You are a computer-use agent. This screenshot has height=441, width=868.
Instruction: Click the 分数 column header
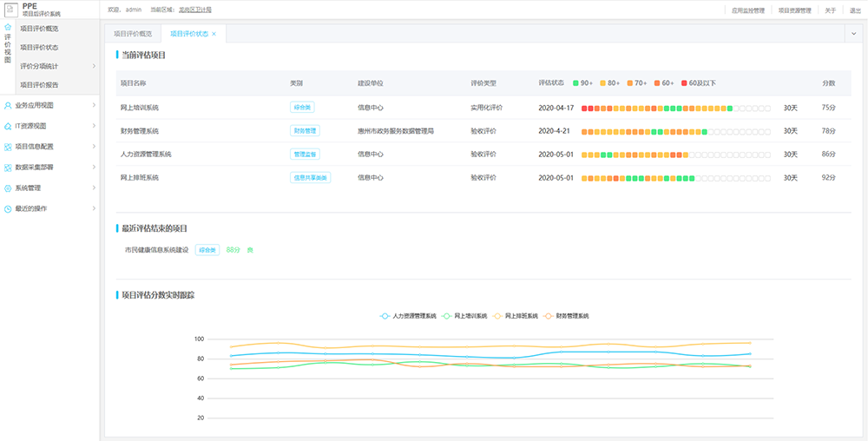[x=828, y=83]
